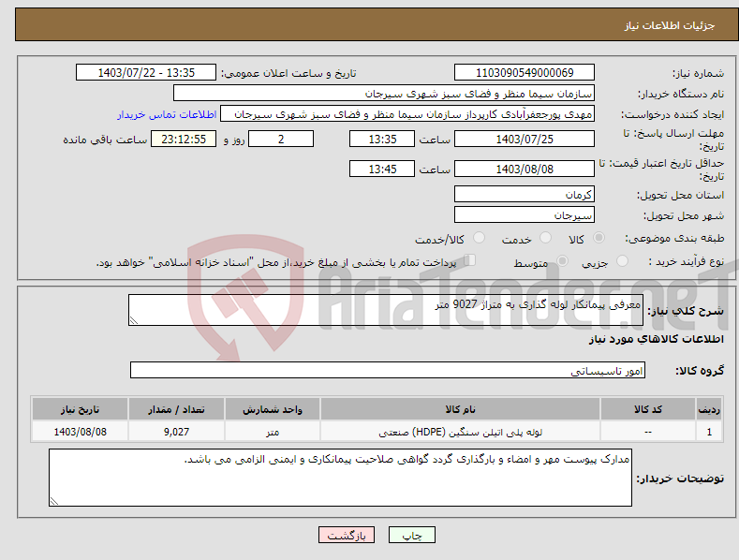Open the اطلاعات تماس خریدار link
The height and width of the screenshot is (560, 739).
point(167,114)
